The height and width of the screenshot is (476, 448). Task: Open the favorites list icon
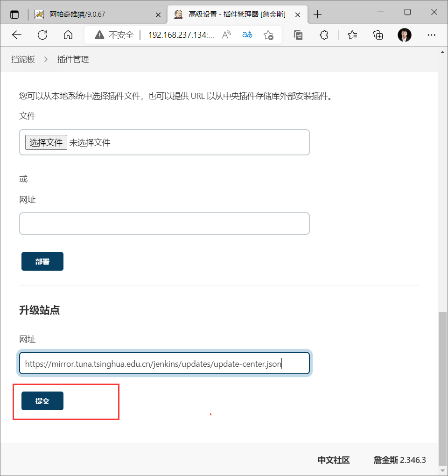(x=352, y=35)
